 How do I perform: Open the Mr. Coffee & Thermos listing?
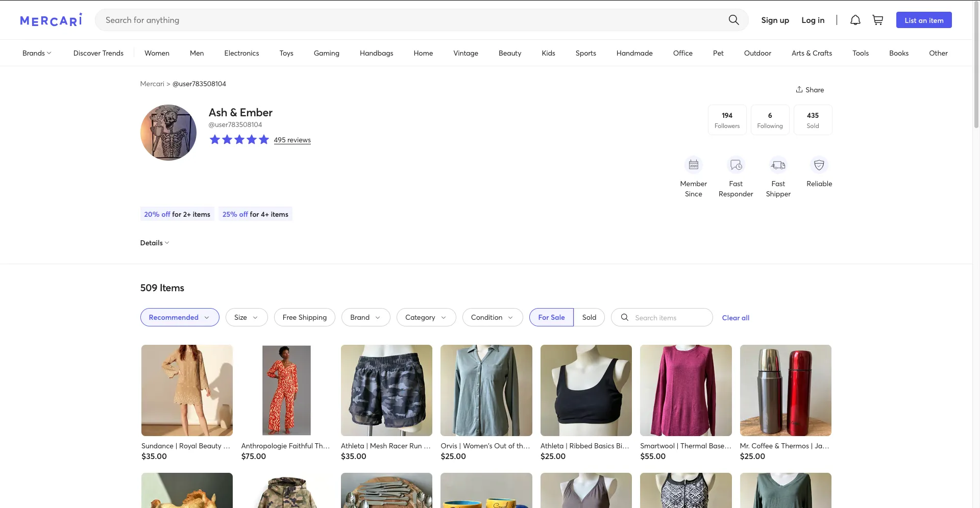786,403
